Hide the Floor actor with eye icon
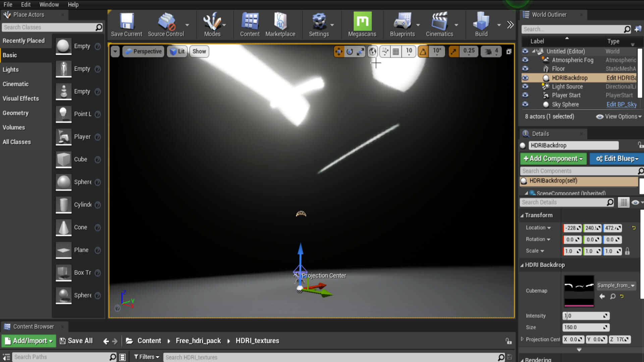 525,69
